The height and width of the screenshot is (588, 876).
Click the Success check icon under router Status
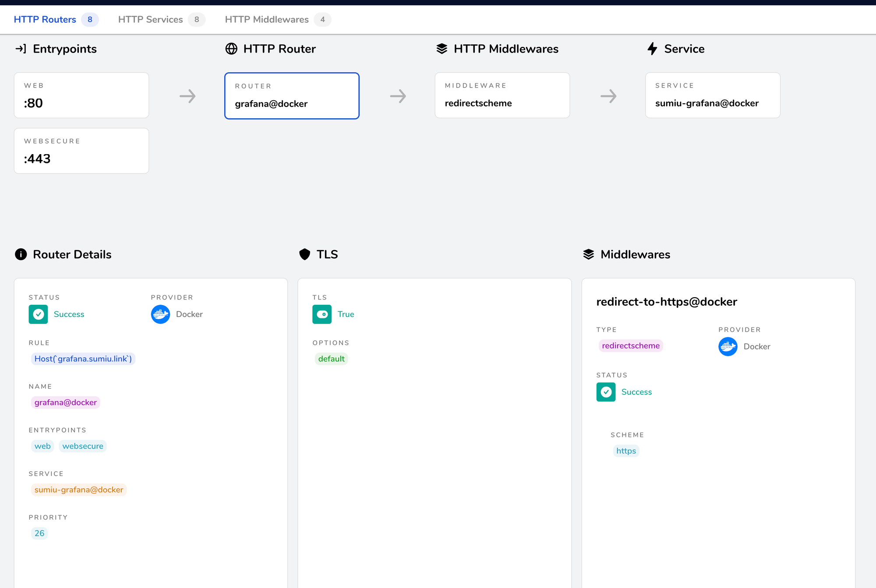tap(39, 314)
